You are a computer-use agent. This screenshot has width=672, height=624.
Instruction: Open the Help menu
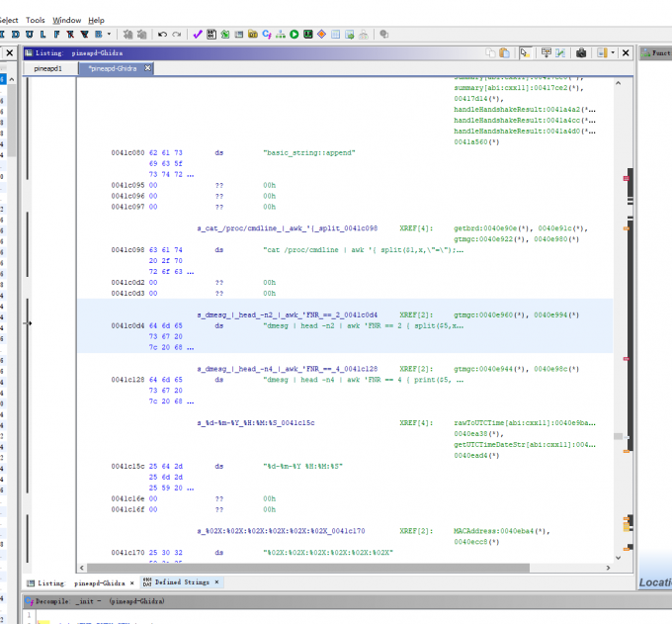[97, 20]
